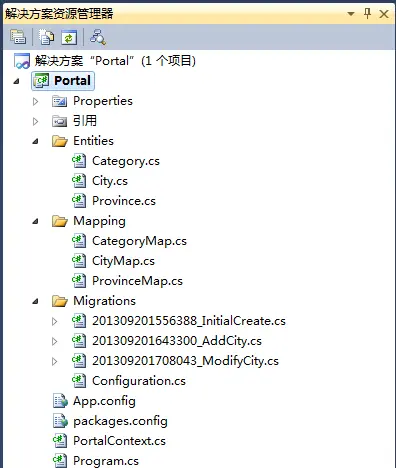Select the ProvinceMap.cs file
The image size is (396, 468).
[x=137, y=281]
